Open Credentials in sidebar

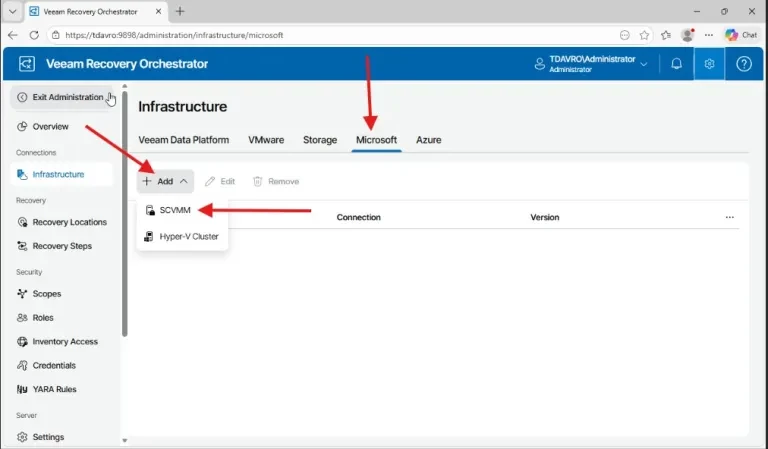click(x=54, y=365)
